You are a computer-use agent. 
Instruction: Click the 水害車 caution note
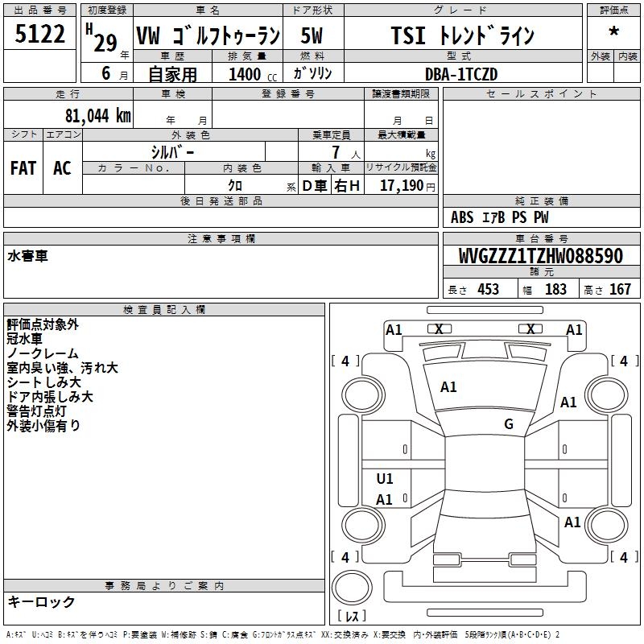(x=27, y=256)
